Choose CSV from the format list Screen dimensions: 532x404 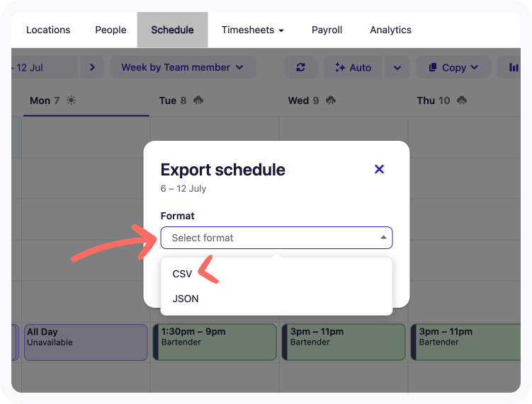click(183, 274)
